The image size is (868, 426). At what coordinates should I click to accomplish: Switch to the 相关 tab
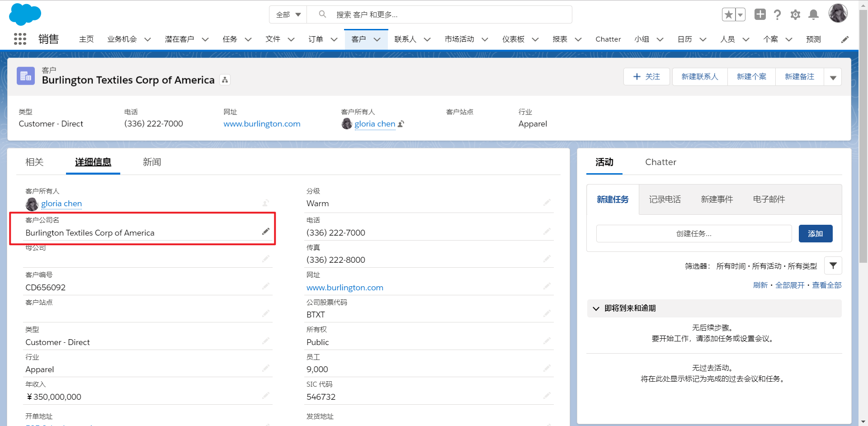34,162
